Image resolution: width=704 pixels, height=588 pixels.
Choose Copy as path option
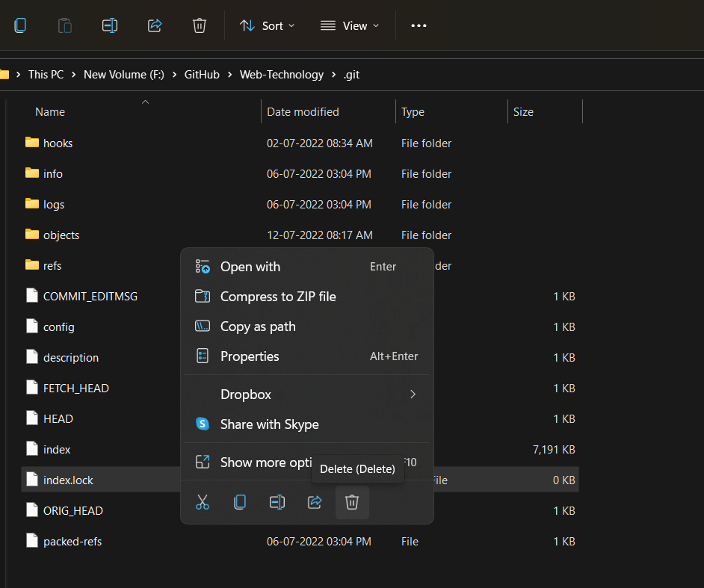point(258,327)
